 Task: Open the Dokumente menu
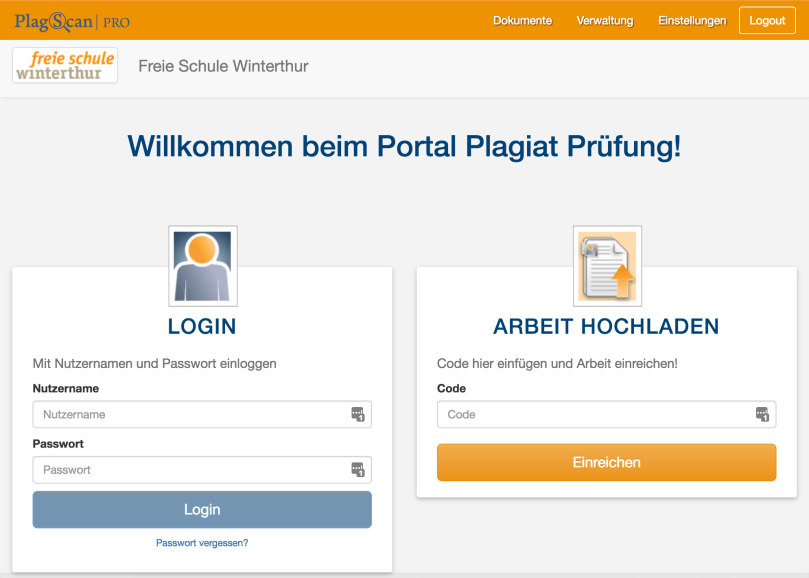522,21
